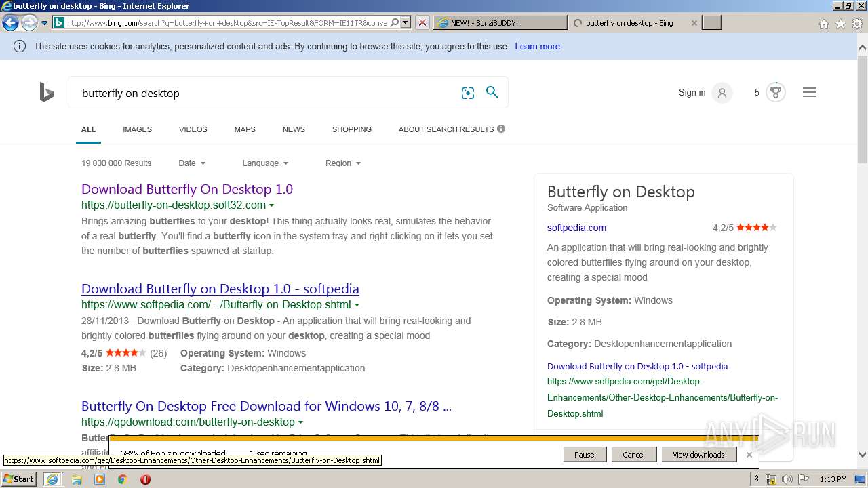Click the browser address bar URL
This screenshot has width=868, height=488.
coord(227,22)
